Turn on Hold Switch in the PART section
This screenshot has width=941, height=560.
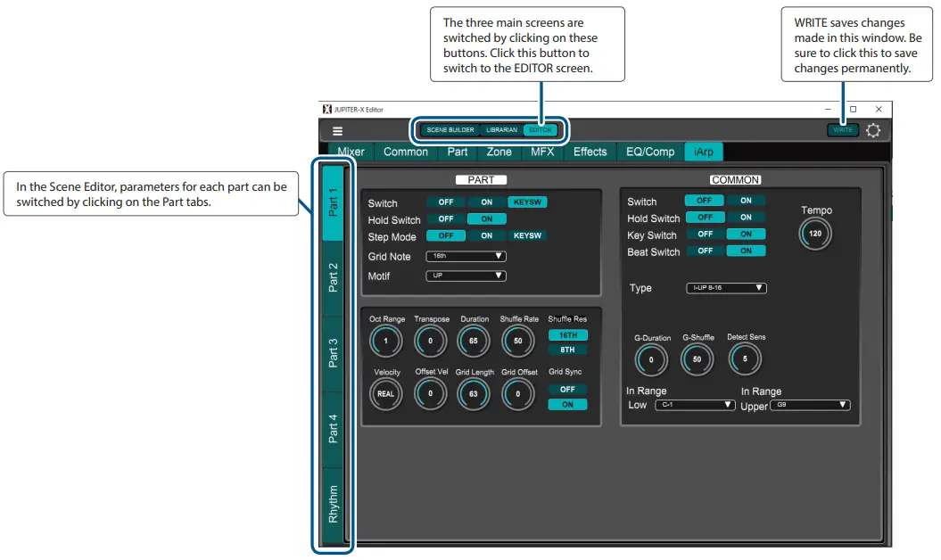(x=486, y=218)
